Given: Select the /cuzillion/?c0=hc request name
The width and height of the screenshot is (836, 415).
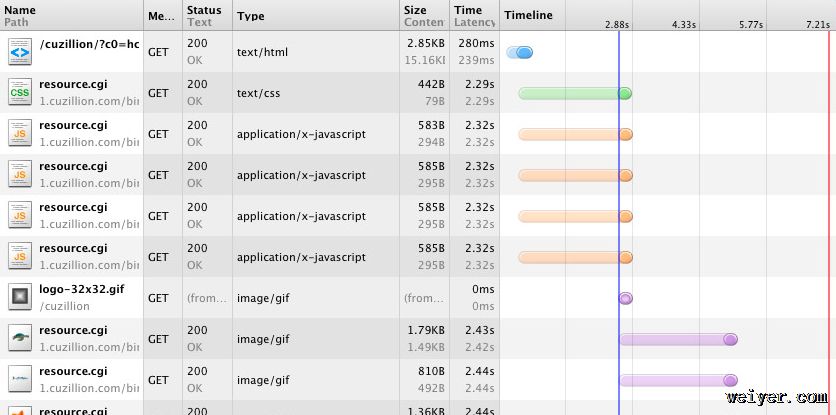Looking at the screenshot, I should click(x=89, y=45).
